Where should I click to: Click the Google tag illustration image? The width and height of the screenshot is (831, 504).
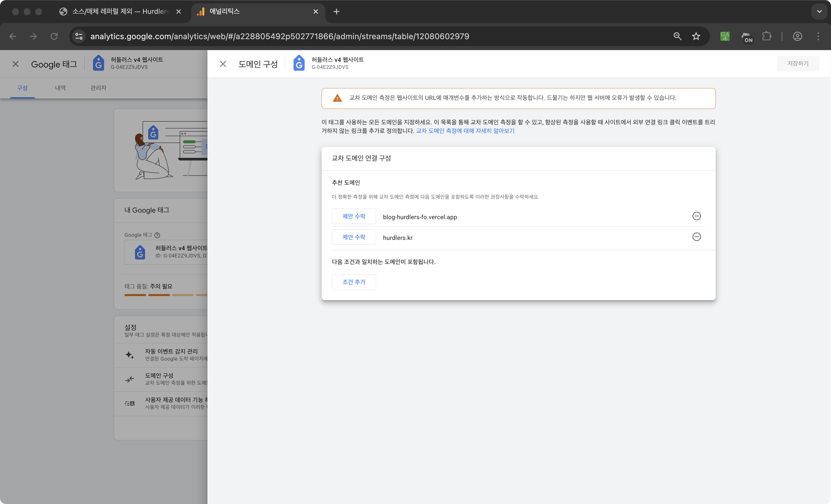pyautogui.click(x=171, y=150)
